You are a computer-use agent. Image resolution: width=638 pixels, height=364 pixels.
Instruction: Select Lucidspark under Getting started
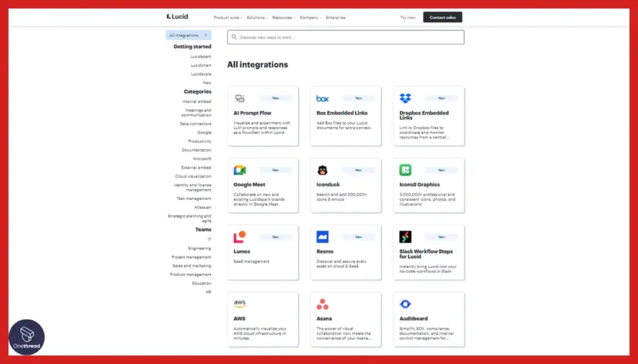pos(201,57)
